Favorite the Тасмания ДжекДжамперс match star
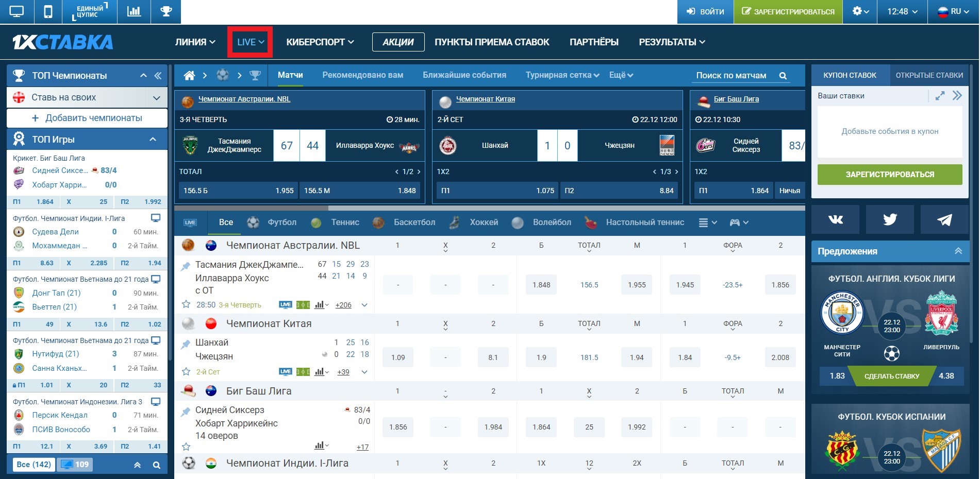 tap(186, 304)
